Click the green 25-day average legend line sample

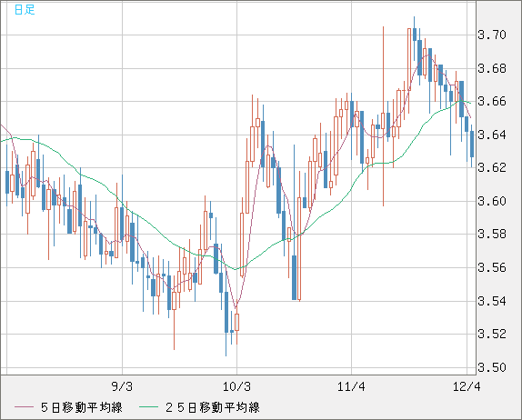(148, 407)
